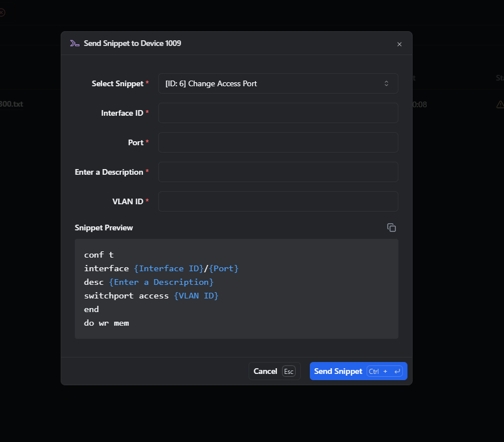Click the {Enter a Description} placeholder in preview
The width and height of the screenshot is (504, 442).
pyautogui.click(x=161, y=282)
